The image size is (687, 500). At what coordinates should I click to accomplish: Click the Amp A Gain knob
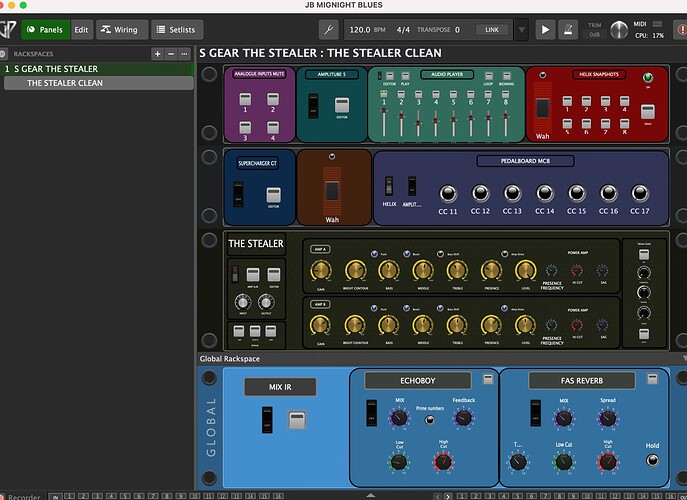tap(321, 271)
